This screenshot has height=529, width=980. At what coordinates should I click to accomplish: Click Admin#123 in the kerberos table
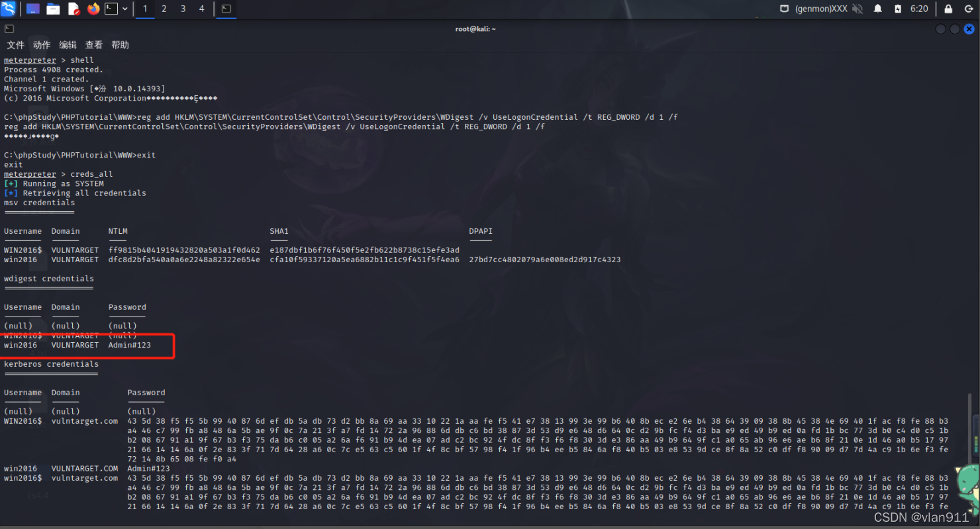(149, 468)
